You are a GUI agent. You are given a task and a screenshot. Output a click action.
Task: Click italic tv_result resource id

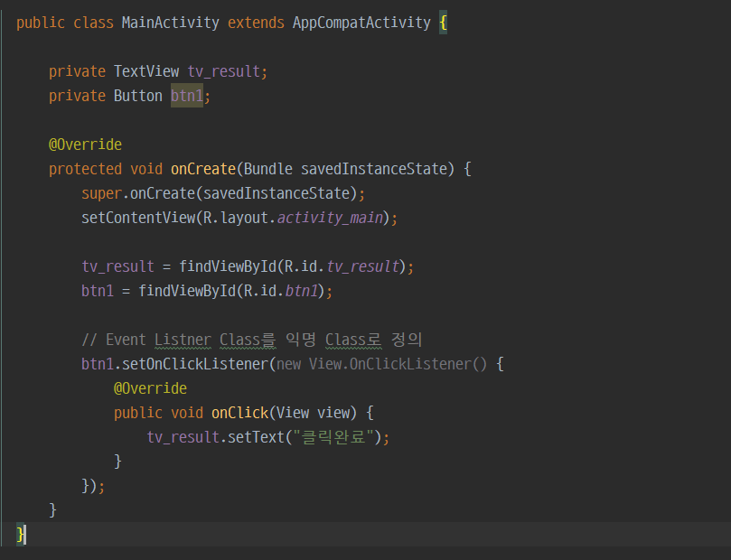pyautogui.click(x=362, y=266)
